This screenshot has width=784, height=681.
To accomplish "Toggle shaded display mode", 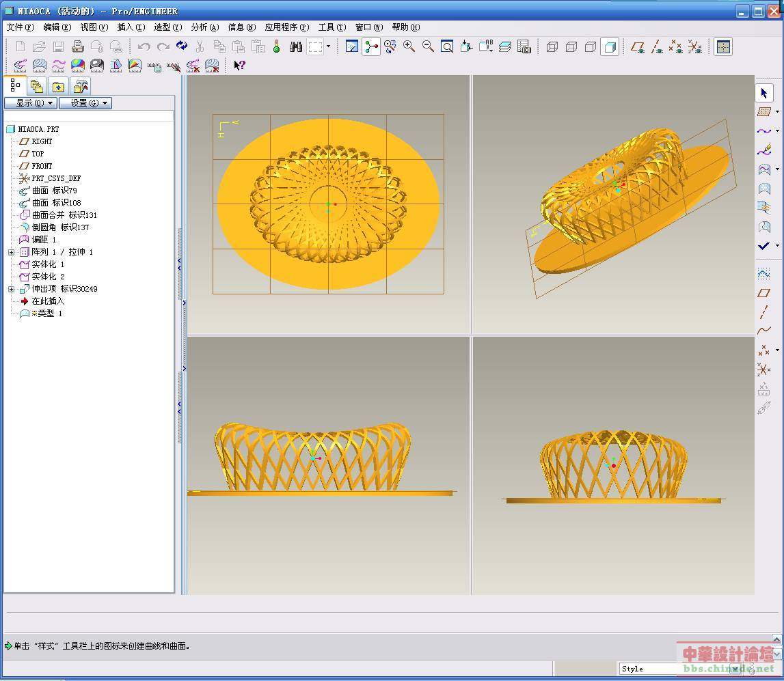I will coord(610,46).
